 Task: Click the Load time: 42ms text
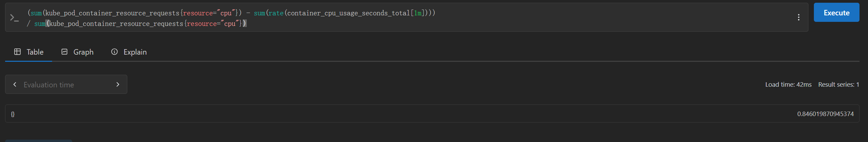click(788, 85)
